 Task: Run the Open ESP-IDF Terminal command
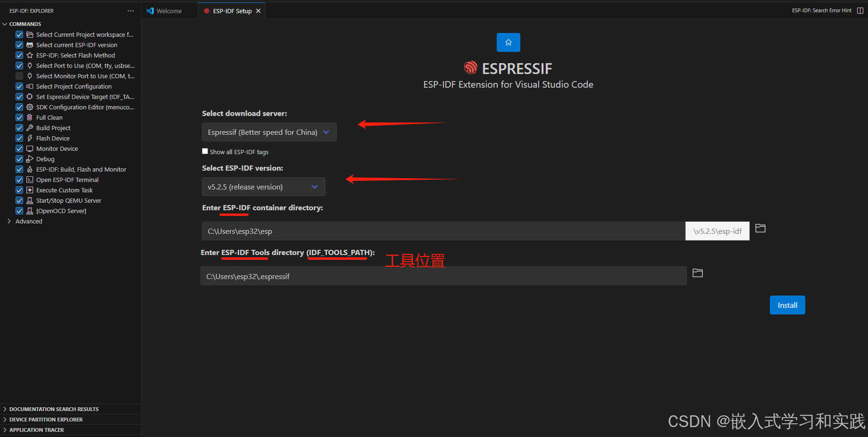[67, 180]
